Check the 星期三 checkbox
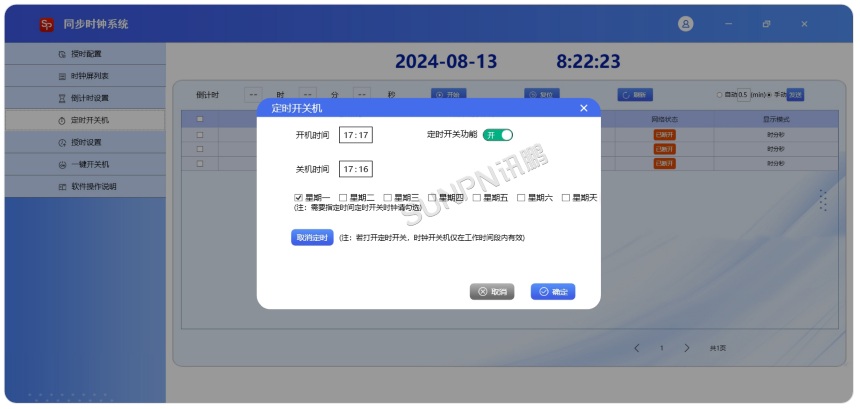 (387, 197)
